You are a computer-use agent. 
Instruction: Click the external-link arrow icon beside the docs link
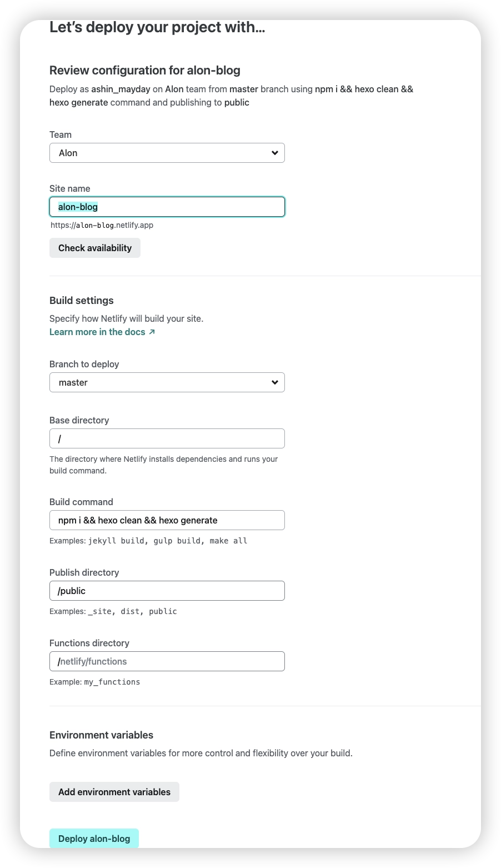coord(152,332)
